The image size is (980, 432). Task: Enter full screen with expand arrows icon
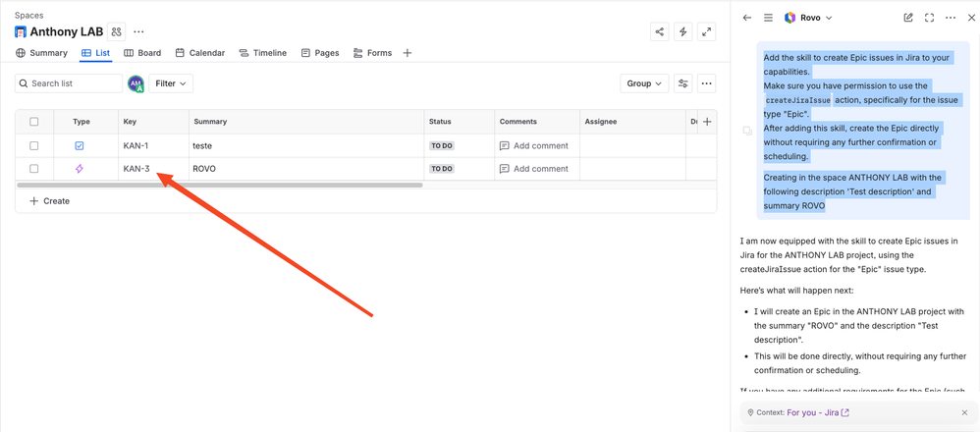tap(706, 31)
